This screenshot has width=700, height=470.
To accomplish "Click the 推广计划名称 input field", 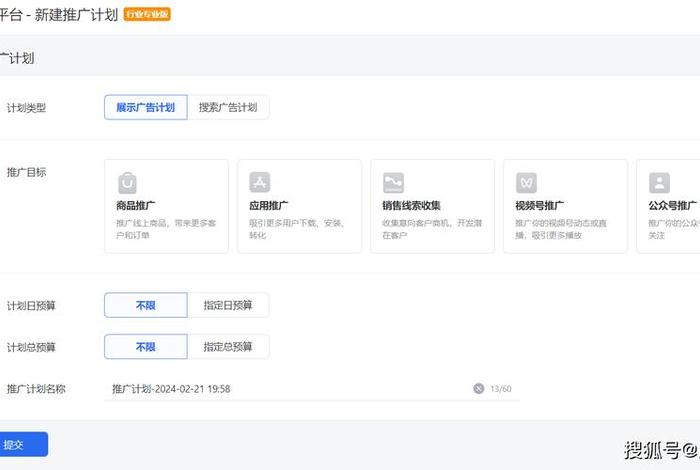I will click(x=312, y=389).
